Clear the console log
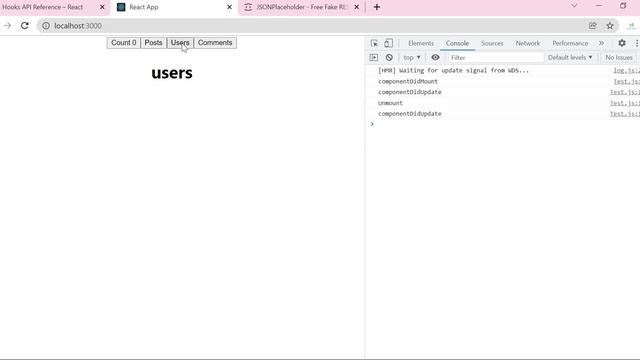The width and height of the screenshot is (640, 360). (x=389, y=58)
